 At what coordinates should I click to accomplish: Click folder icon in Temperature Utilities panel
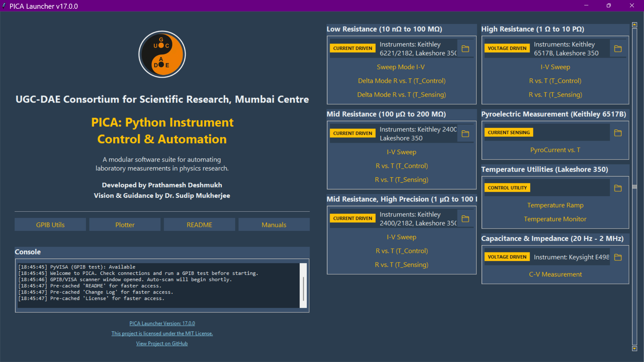tap(618, 188)
